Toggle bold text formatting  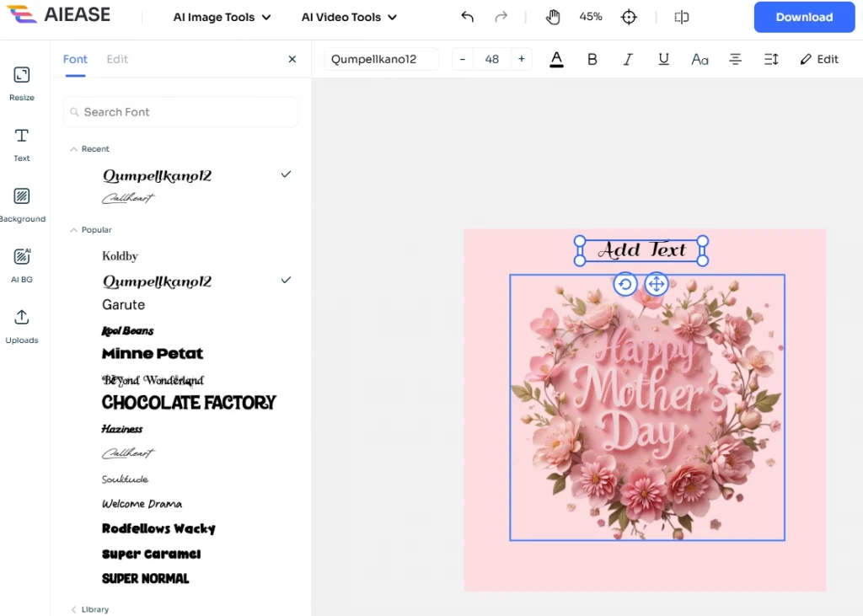pos(592,59)
